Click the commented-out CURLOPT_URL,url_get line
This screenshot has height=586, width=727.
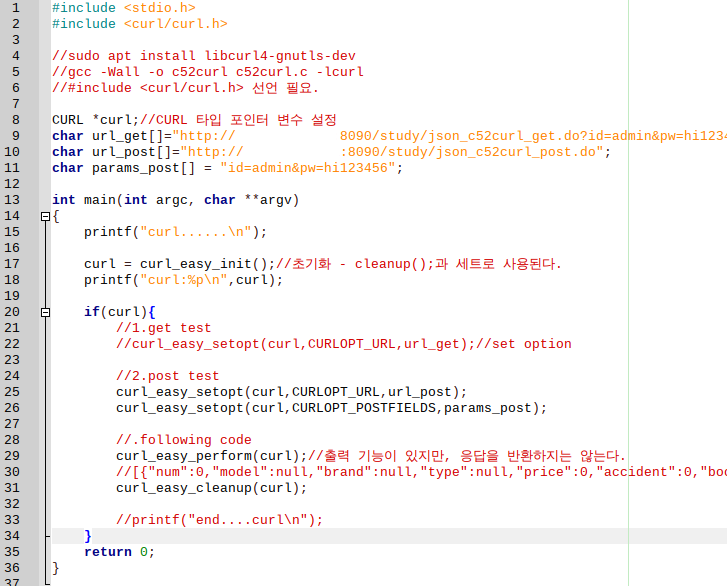pyautogui.click(x=344, y=344)
